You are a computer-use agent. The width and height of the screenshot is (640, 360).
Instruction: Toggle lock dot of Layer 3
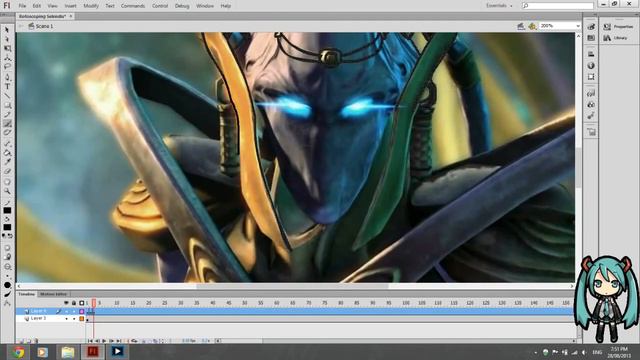(74, 318)
